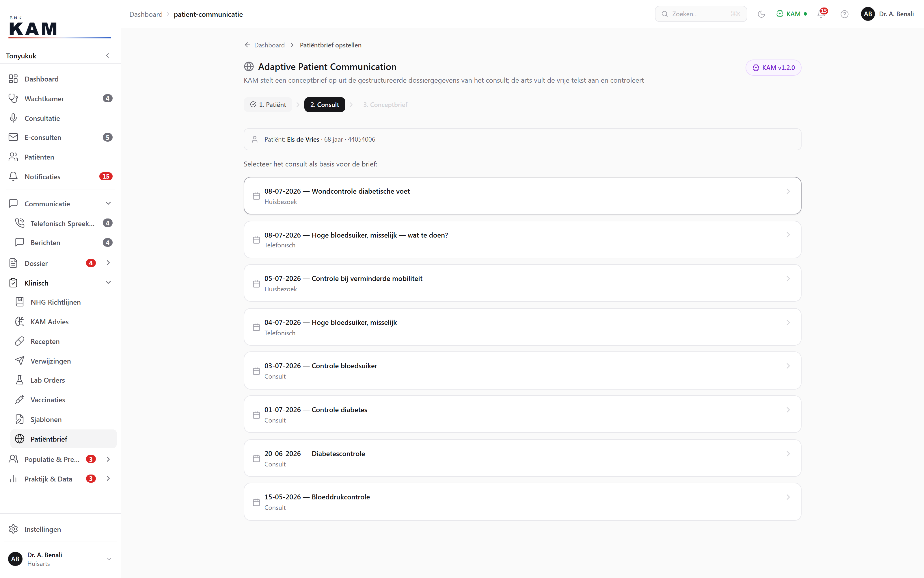Open Telefonisch Spreekuur item
This screenshot has width=924, height=578.
coord(64,223)
